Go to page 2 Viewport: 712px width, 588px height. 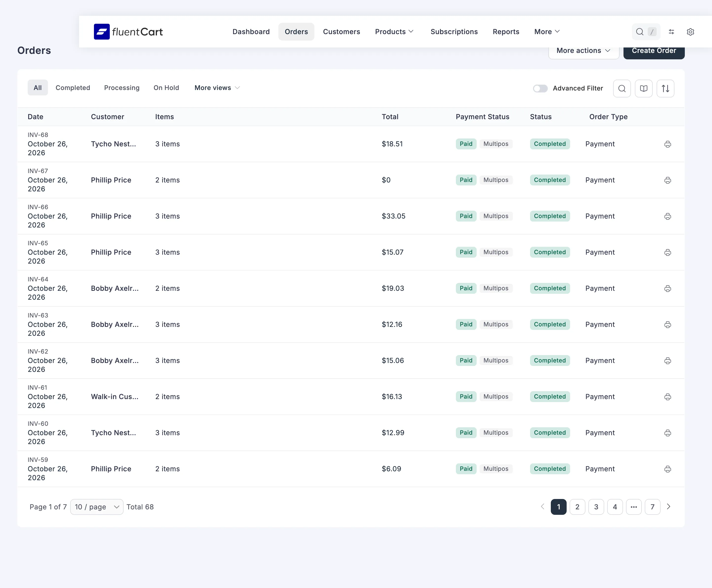point(577,507)
